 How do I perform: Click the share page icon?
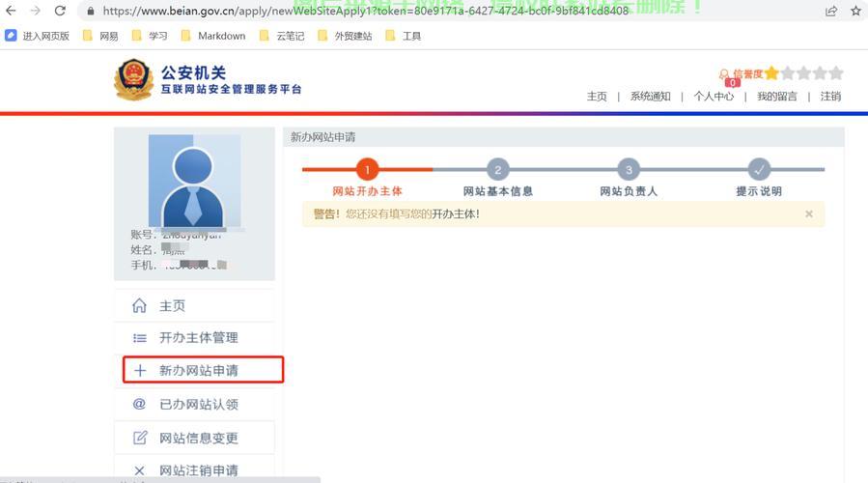click(831, 11)
